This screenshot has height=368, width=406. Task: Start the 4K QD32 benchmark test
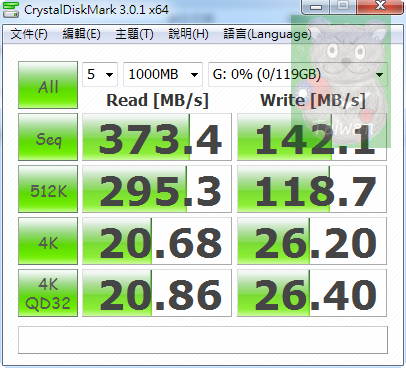coord(48,293)
